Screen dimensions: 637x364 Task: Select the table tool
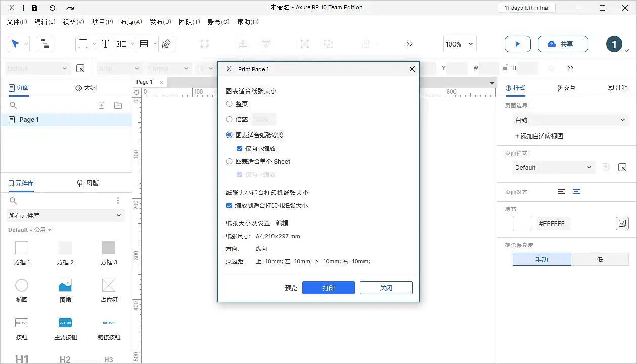click(x=143, y=44)
